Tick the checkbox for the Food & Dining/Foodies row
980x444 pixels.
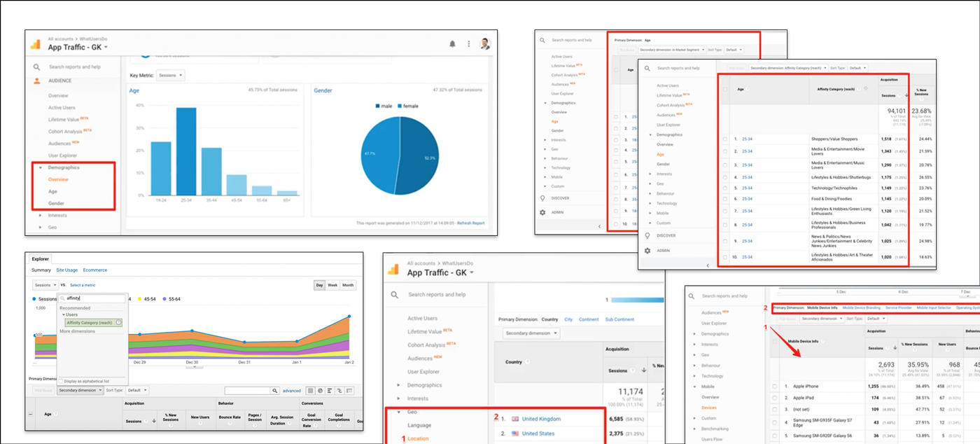(725, 199)
